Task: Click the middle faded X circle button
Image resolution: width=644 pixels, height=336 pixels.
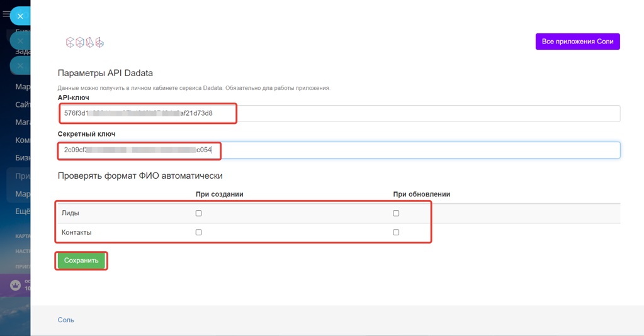Action: (20, 41)
